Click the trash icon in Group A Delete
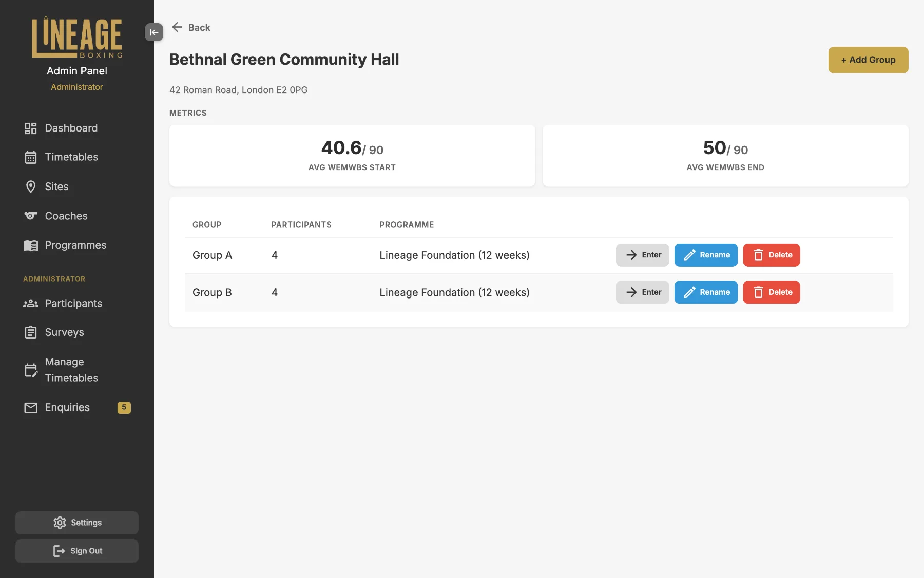924x578 pixels. point(758,255)
